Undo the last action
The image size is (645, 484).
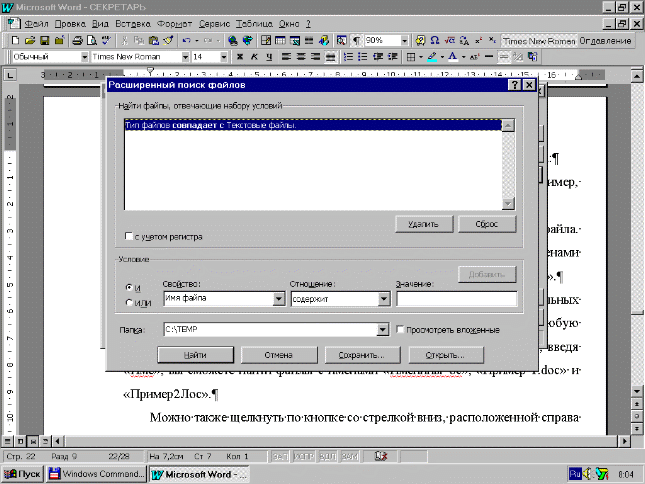[x=186, y=40]
